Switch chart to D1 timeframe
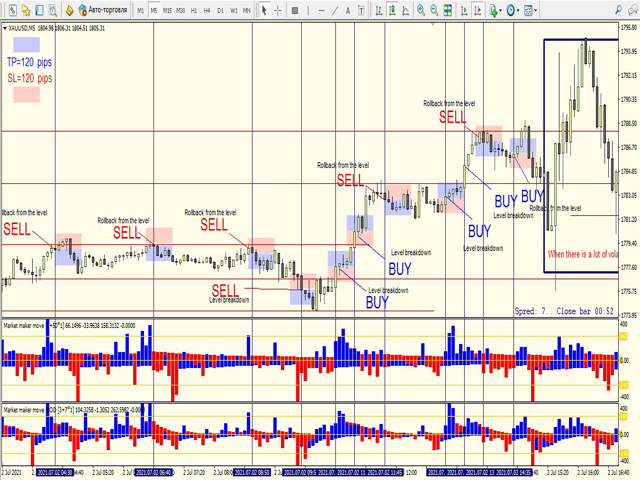 pos(220,10)
